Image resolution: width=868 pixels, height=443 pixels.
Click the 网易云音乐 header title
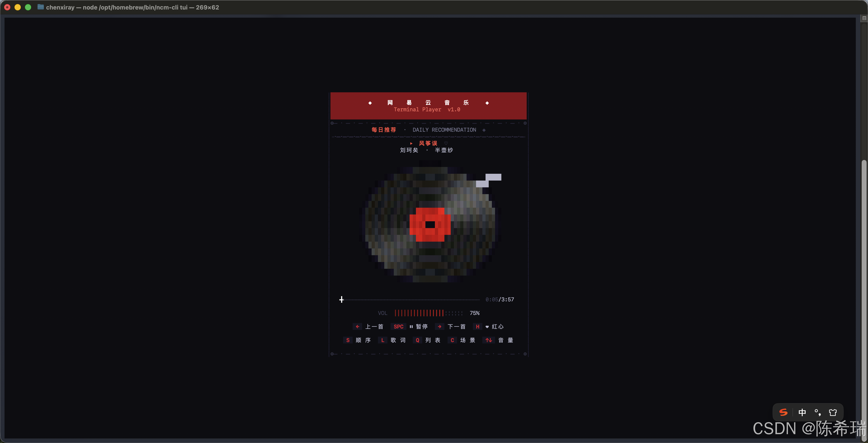click(428, 102)
